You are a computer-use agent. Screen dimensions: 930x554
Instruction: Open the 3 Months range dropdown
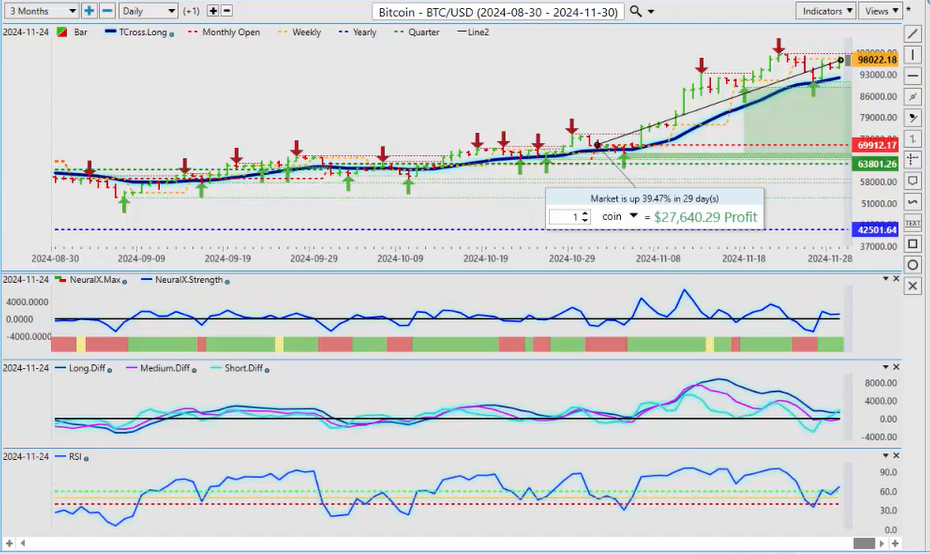[x=42, y=11]
